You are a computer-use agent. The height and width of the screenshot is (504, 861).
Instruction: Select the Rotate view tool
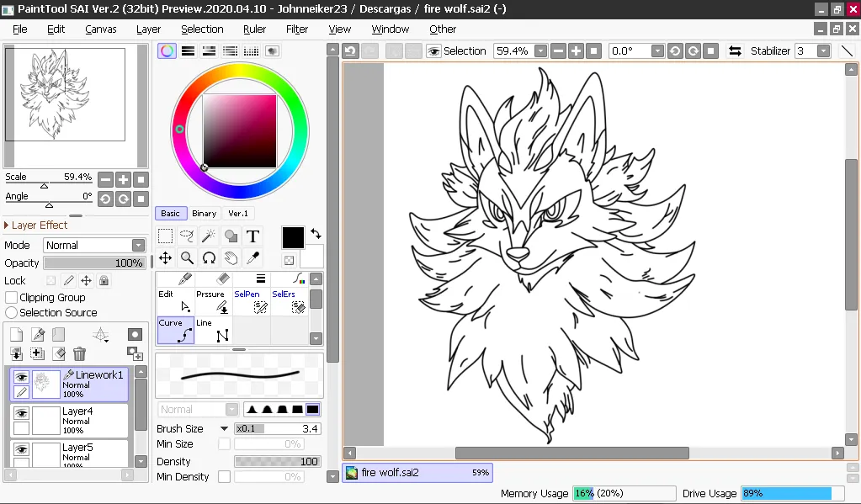coord(209,257)
